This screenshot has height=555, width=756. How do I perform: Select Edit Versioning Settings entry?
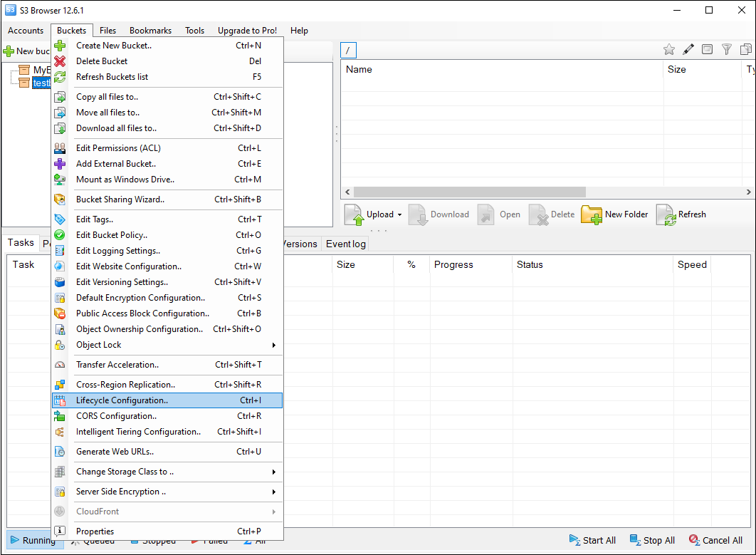click(x=167, y=282)
